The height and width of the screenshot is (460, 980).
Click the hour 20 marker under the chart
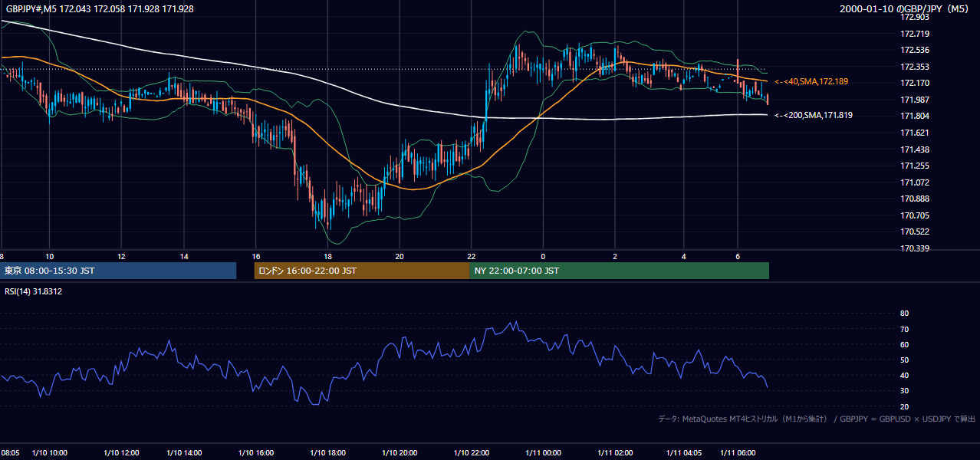400,256
